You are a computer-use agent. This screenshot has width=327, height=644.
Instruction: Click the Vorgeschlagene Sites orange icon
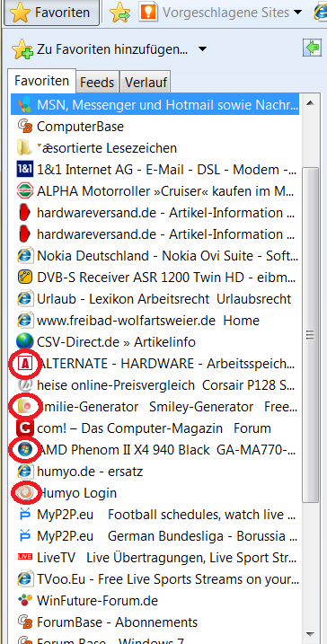[148, 12]
